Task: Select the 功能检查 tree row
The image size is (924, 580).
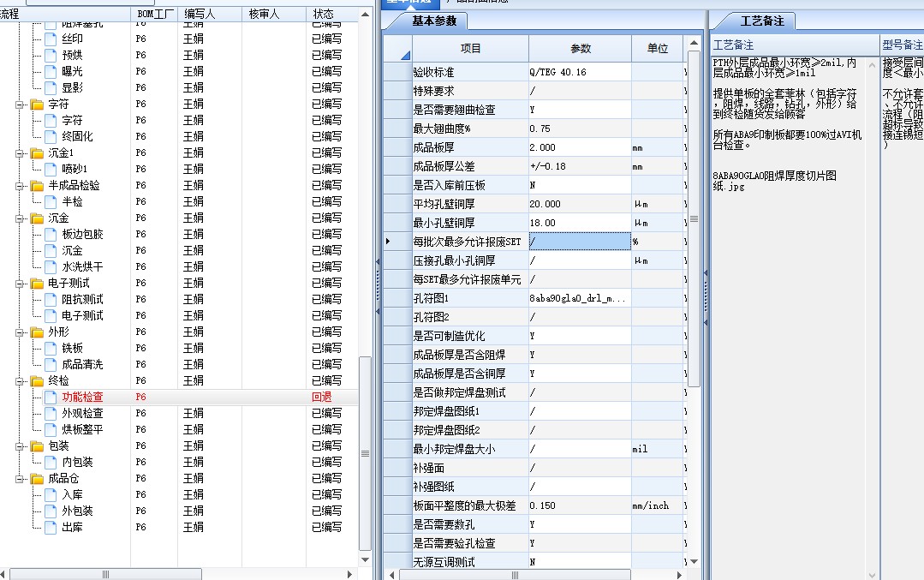Action: click(x=179, y=398)
